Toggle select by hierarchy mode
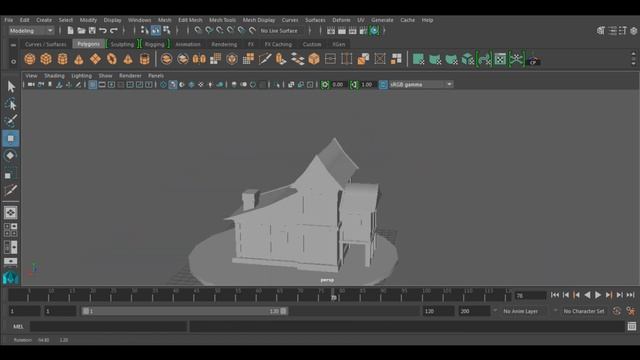Image resolution: width=640 pixels, height=360 pixels. pos(145,30)
